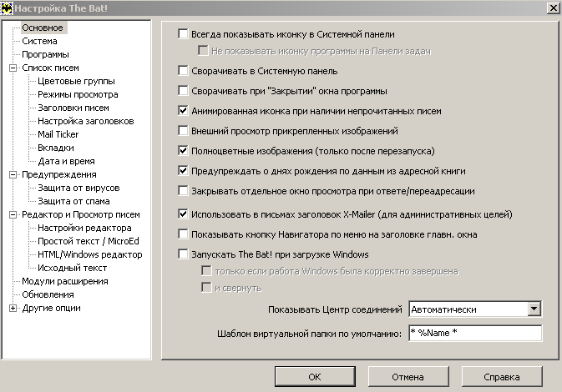The image size is (562, 392).
Task: Select 'Основное' in the settings tree
Action: point(43,28)
